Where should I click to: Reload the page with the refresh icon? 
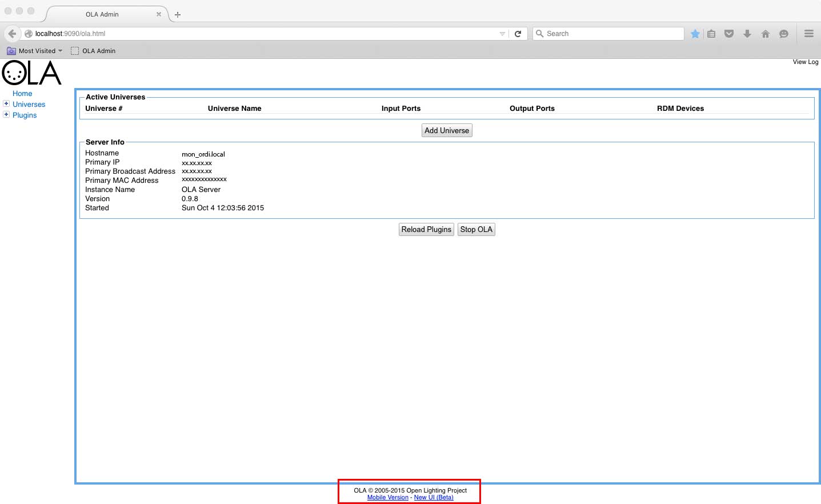coord(518,34)
